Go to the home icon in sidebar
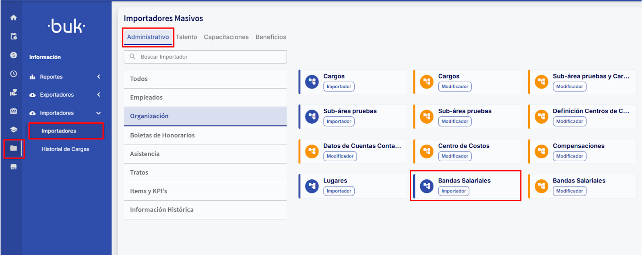644x255 pixels. (13, 18)
